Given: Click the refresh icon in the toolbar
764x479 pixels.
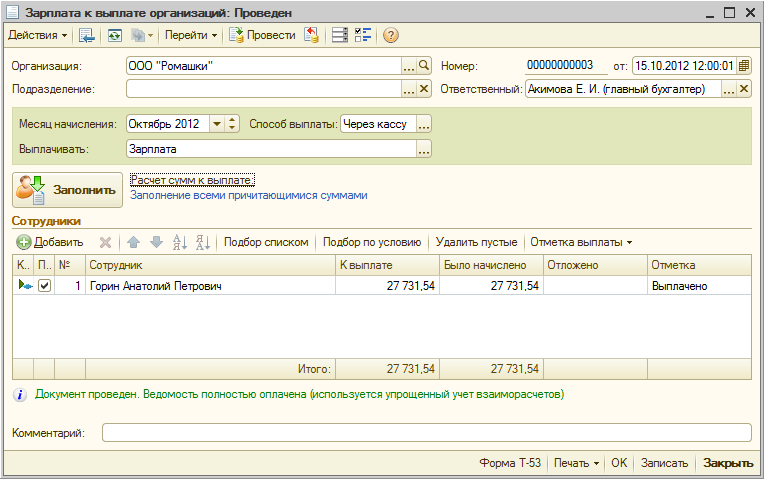Looking at the screenshot, I should (x=115, y=35).
